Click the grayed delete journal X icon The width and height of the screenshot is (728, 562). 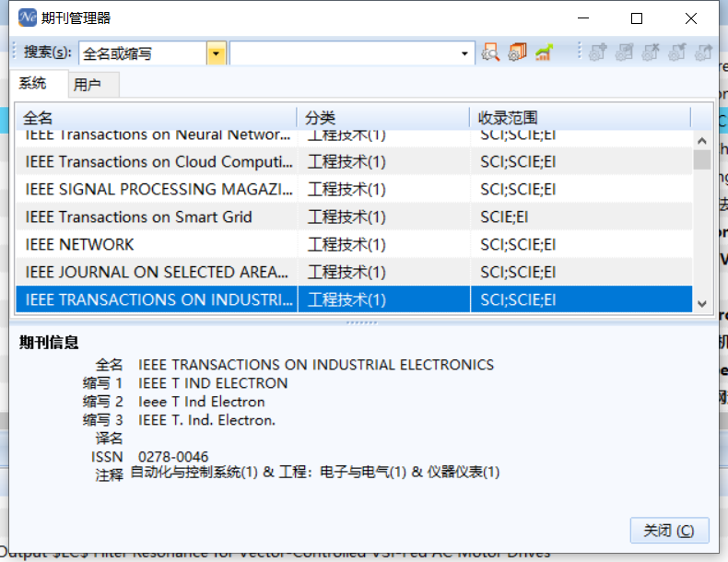click(x=651, y=52)
